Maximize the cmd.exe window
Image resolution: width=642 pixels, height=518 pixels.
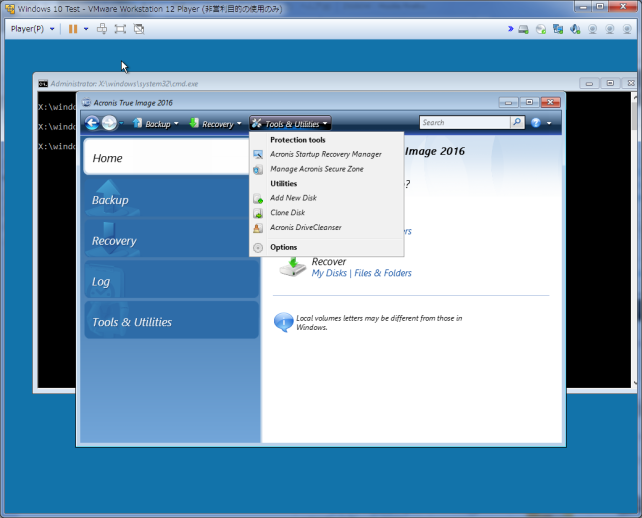pyautogui.click(x=610, y=83)
